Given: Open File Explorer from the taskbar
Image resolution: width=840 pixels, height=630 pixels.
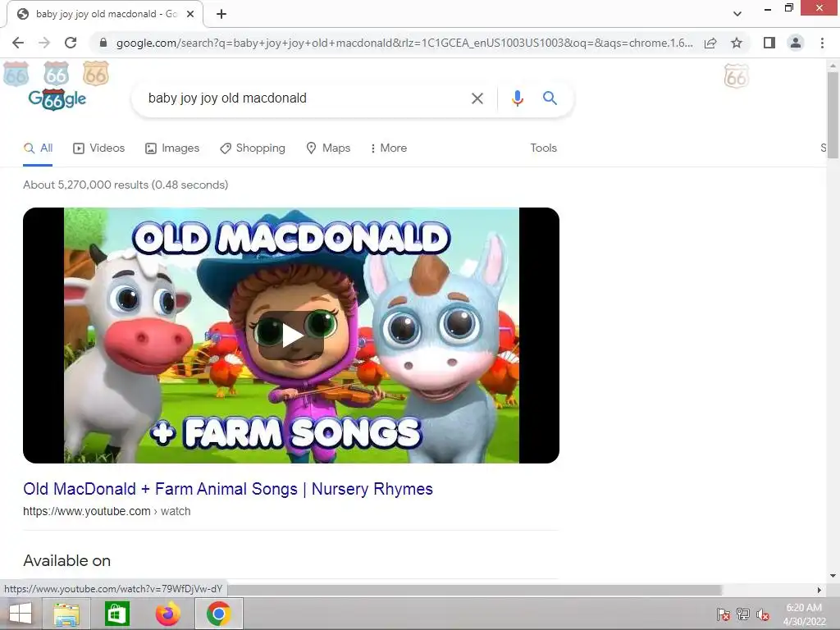Looking at the screenshot, I should [66, 614].
